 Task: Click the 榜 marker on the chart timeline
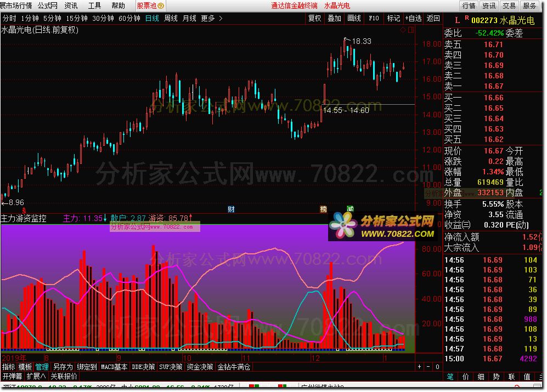coord(324,209)
